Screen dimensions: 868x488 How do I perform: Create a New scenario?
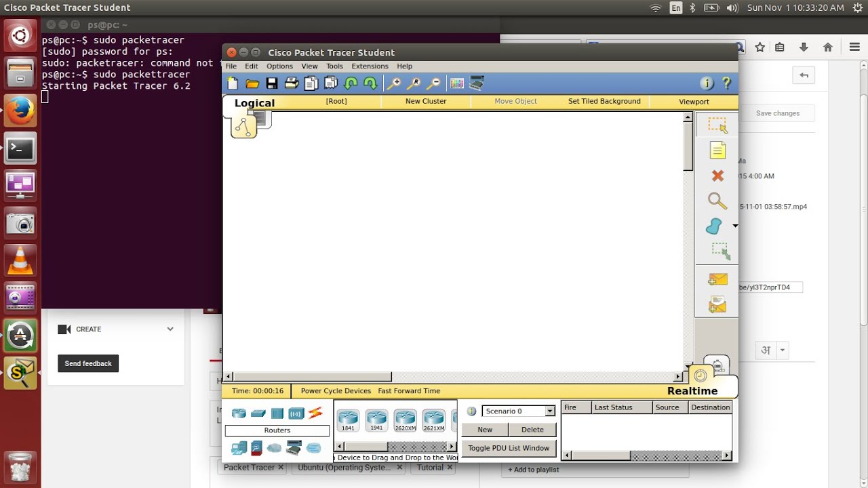(x=485, y=429)
